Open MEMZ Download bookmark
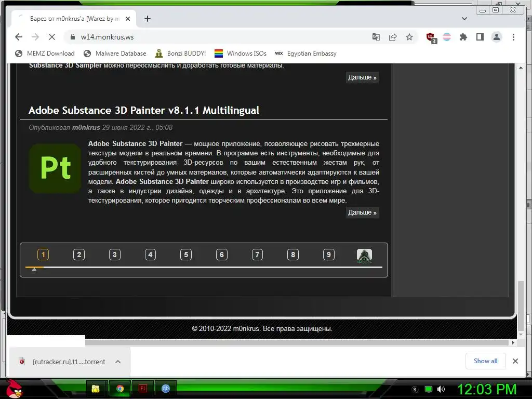 [45, 54]
